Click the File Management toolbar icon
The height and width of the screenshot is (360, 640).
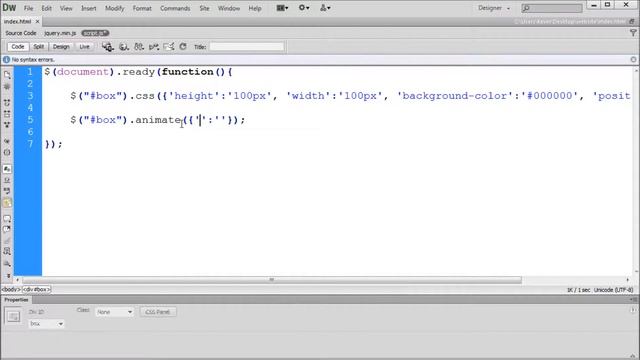pos(139,47)
